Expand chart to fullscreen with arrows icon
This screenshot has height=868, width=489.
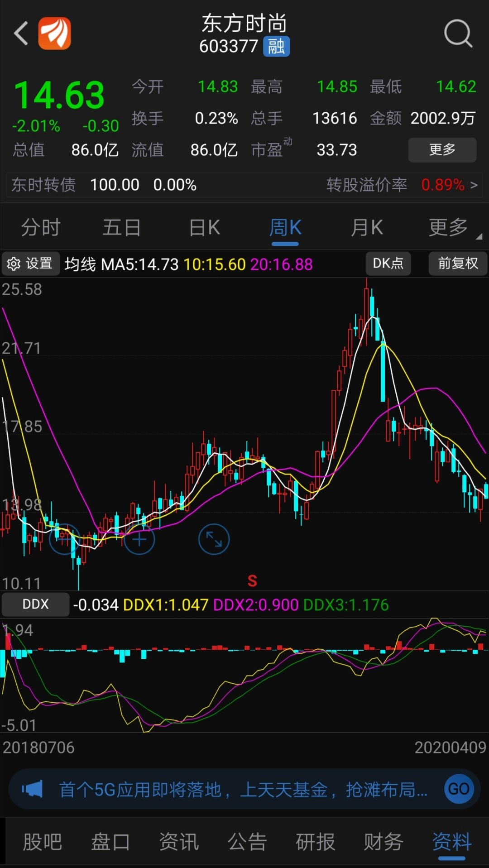[x=214, y=539]
